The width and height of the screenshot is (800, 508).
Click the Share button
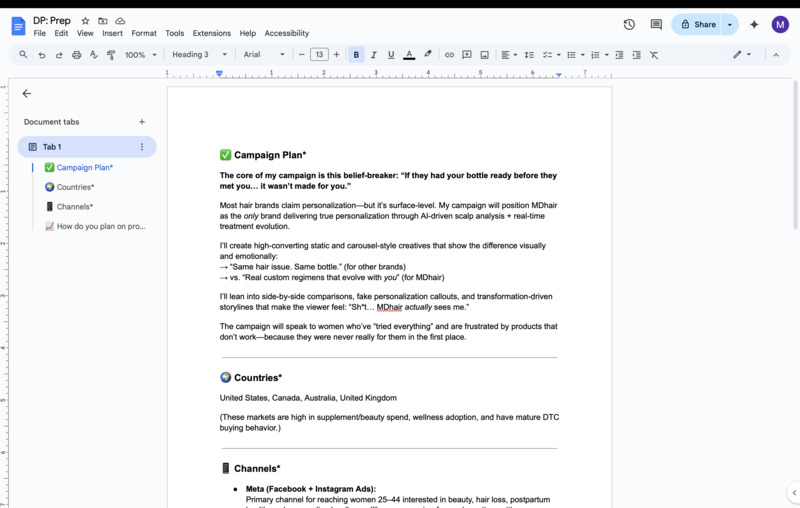click(697, 24)
